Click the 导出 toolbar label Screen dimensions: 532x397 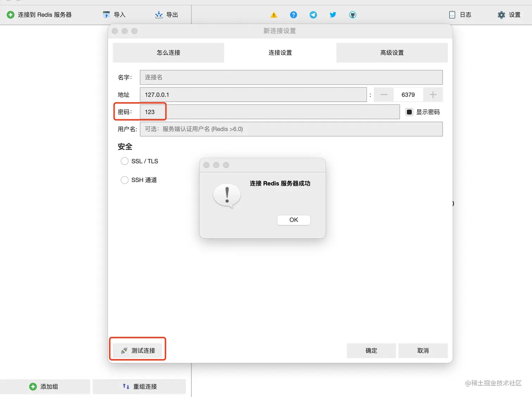[x=172, y=15]
